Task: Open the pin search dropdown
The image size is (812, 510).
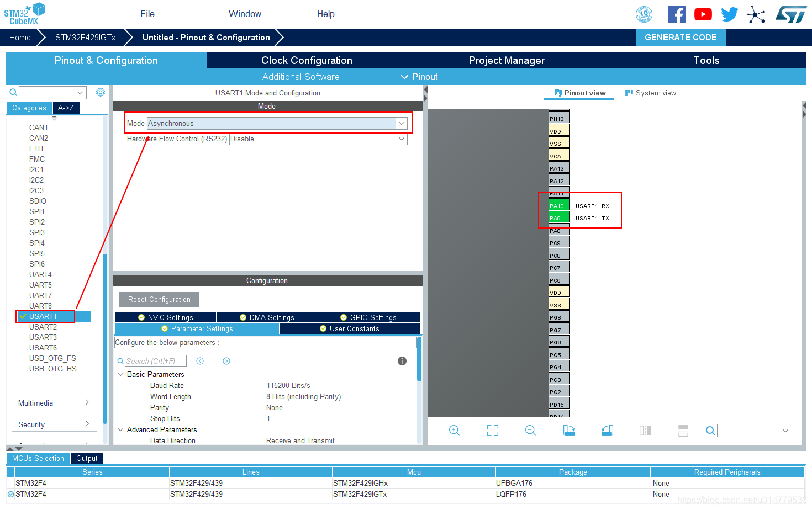Action: (x=785, y=431)
